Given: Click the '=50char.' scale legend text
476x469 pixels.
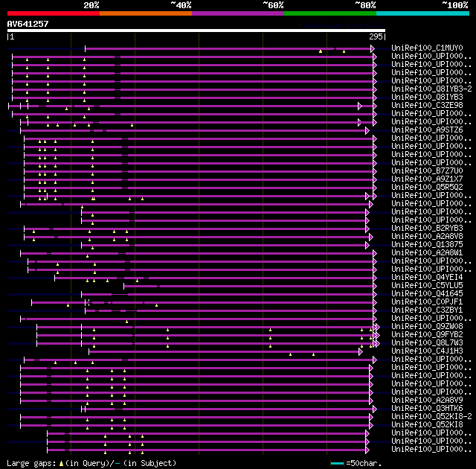Looking at the screenshot, I should 364,464.
